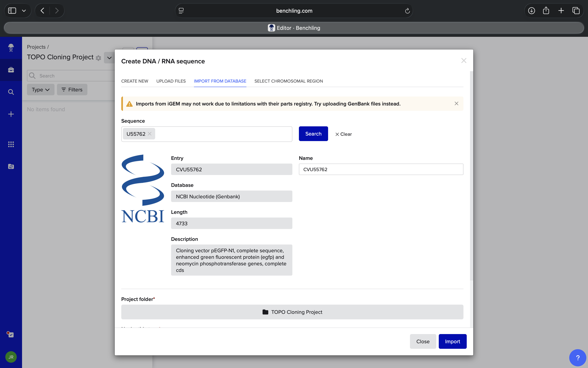
Task: Click the read-only Entry field CVU55762
Action: (x=232, y=169)
